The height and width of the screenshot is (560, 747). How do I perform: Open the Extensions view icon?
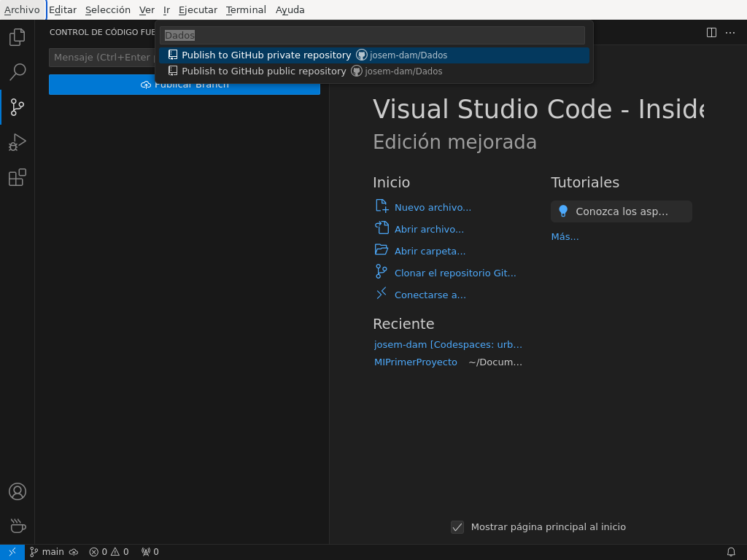[18, 177]
